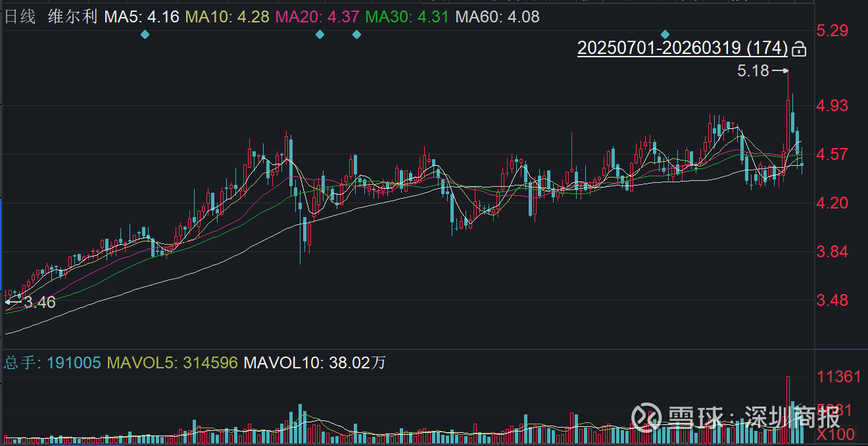The width and height of the screenshot is (868, 446).
Task: Click the second diamond marker from the left
Action: coord(320,34)
